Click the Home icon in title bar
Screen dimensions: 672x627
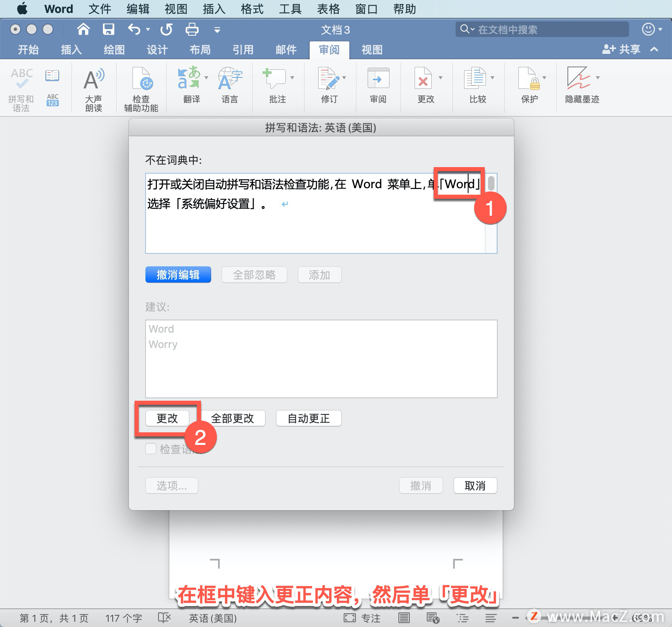(83, 29)
